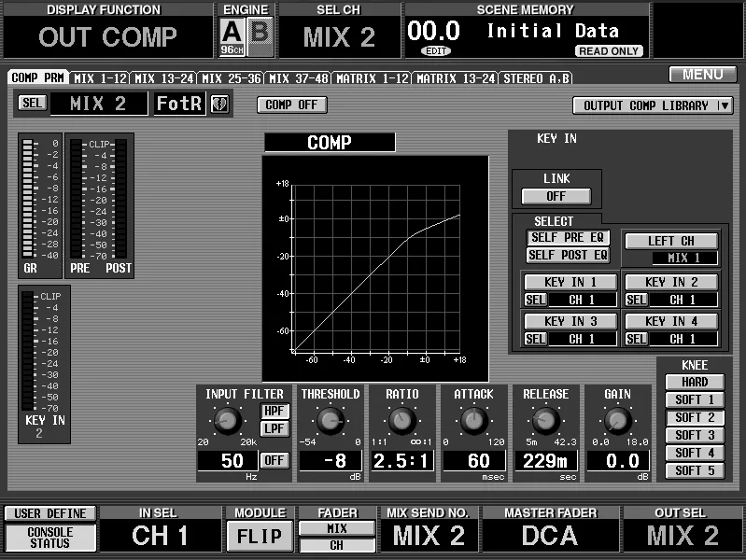Switch to the MATRIX 13-24 tab
The image size is (746, 560).
(456, 78)
